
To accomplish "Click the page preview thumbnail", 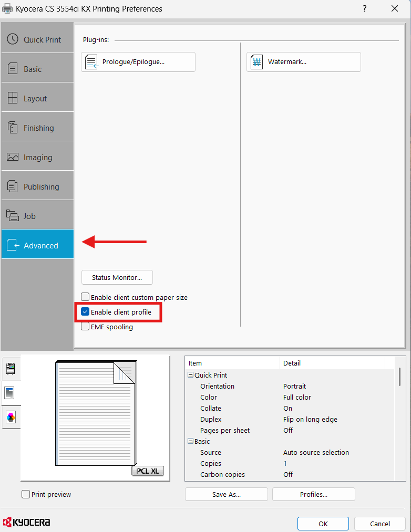I will tap(96, 413).
